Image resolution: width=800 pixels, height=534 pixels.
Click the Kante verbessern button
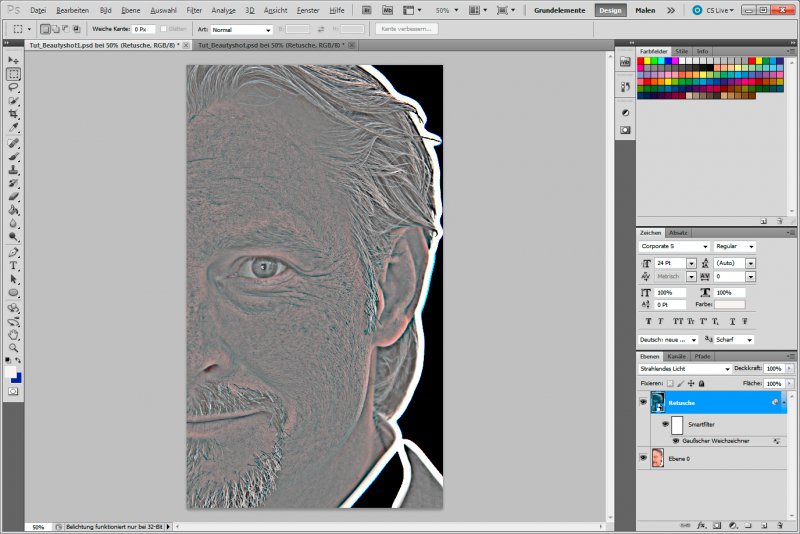click(x=406, y=29)
